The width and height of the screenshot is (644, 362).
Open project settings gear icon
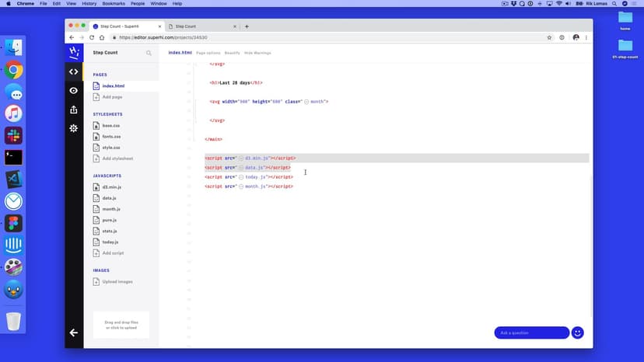pos(74,128)
